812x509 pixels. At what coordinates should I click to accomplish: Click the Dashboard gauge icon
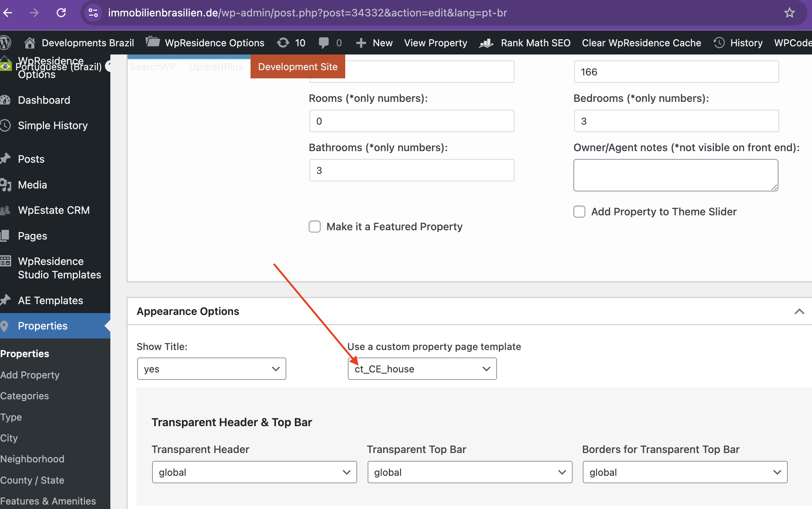pyautogui.click(x=5, y=100)
